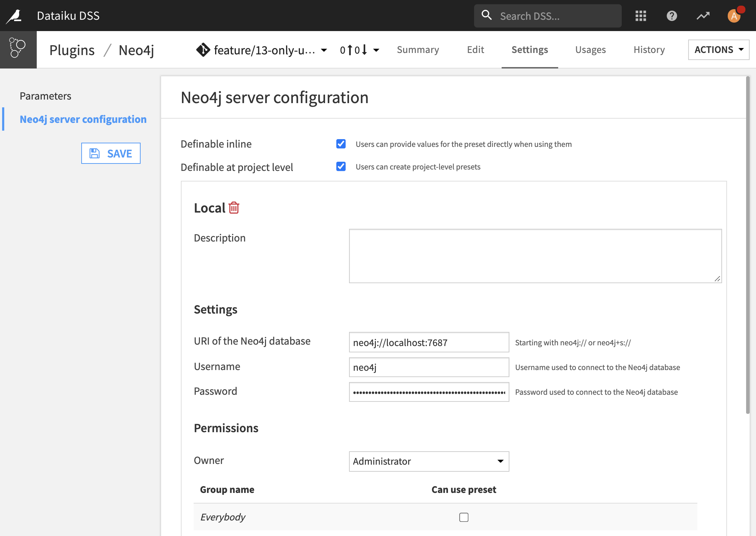Viewport: 756px width, 536px height.
Task: Click the search magnifier icon
Action: pyautogui.click(x=486, y=15)
